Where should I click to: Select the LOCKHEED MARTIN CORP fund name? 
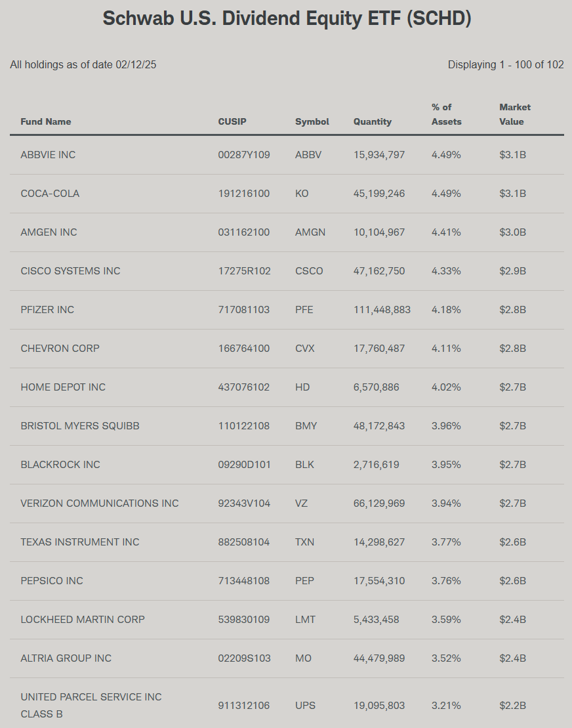point(83,619)
